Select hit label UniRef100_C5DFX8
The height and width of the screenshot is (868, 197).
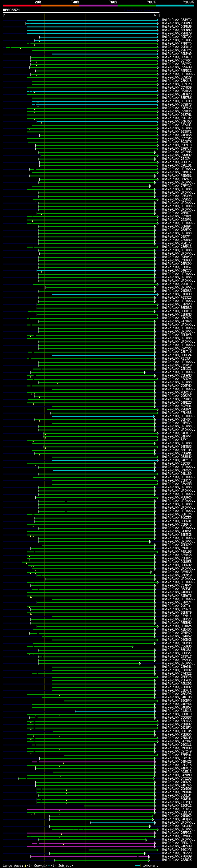(177, 812)
